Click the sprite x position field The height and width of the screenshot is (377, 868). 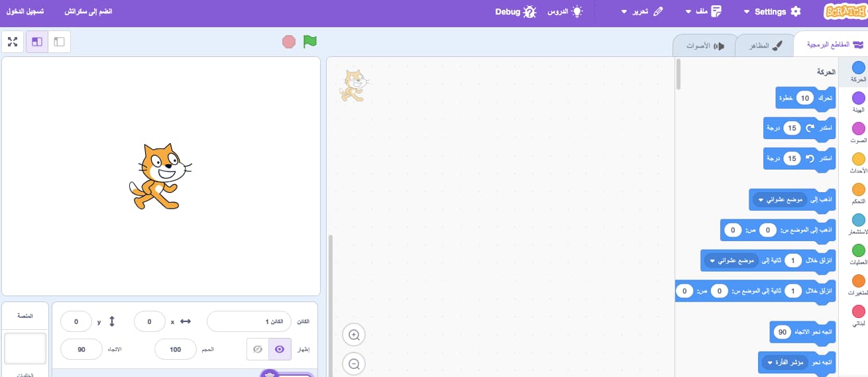click(x=150, y=321)
